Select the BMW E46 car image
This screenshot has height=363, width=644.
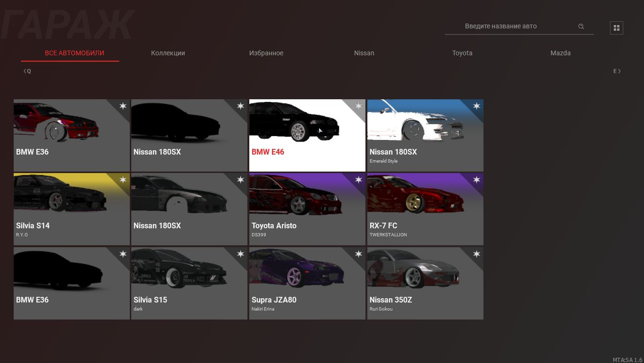pyautogui.click(x=295, y=121)
